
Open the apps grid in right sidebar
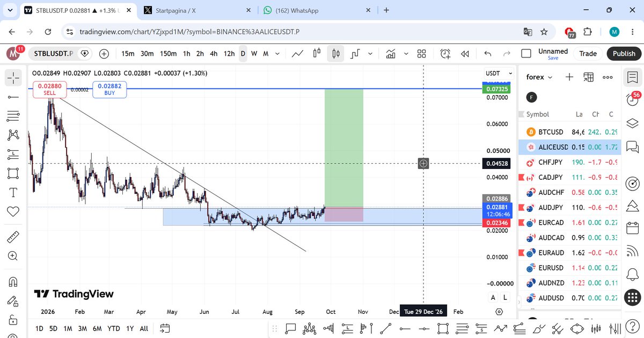click(x=633, y=297)
